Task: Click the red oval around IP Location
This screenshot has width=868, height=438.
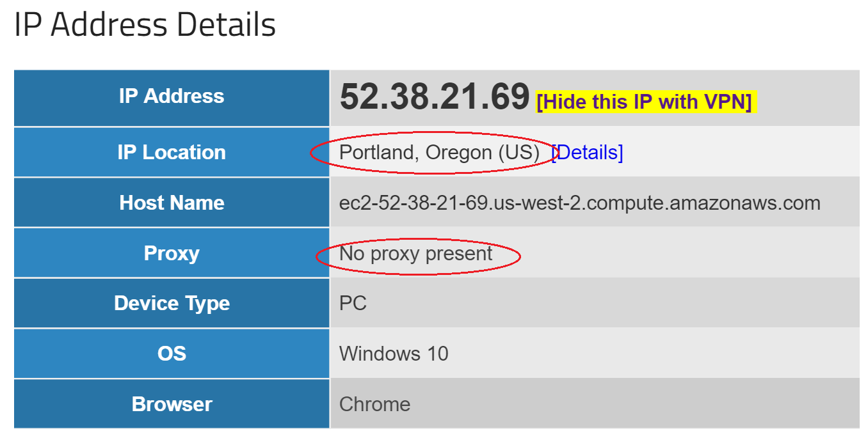Action: 435,153
